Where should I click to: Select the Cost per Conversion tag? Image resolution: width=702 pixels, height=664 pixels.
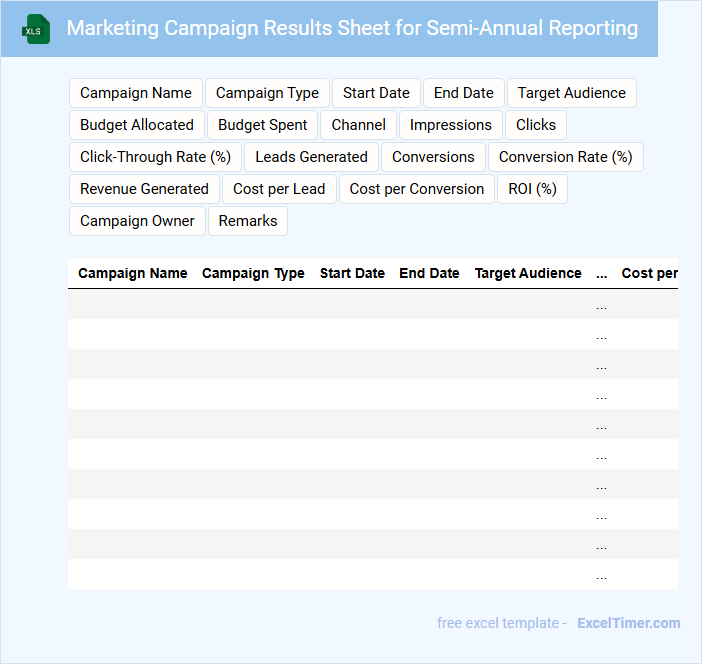[x=416, y=189]
